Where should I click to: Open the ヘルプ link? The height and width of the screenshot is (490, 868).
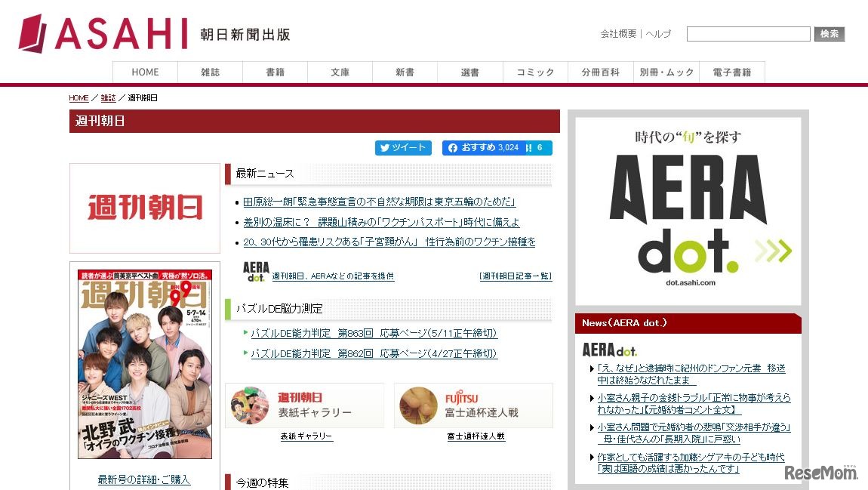[x=658, y=34]
